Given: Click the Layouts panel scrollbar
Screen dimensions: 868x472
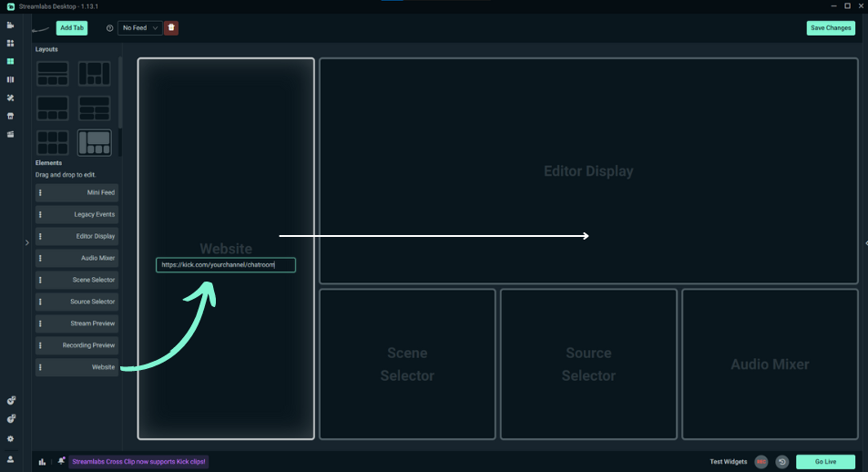Looking at the screenshot, I should point(120,91).
